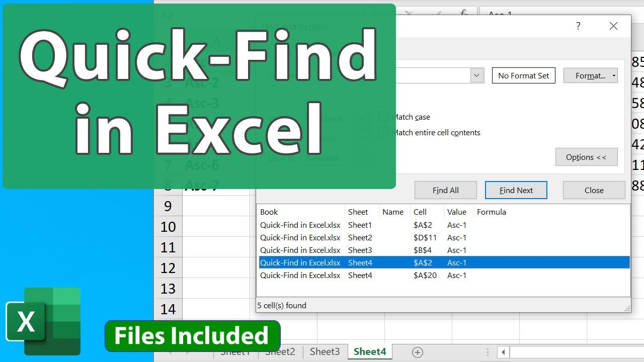Select row header 11
Image resolution: width=644 pixels, height=362 pixels.
168,247
